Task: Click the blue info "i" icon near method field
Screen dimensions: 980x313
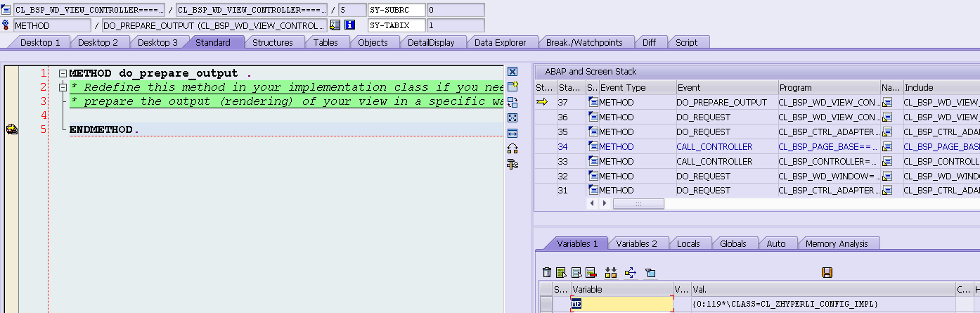Action: 349,25
